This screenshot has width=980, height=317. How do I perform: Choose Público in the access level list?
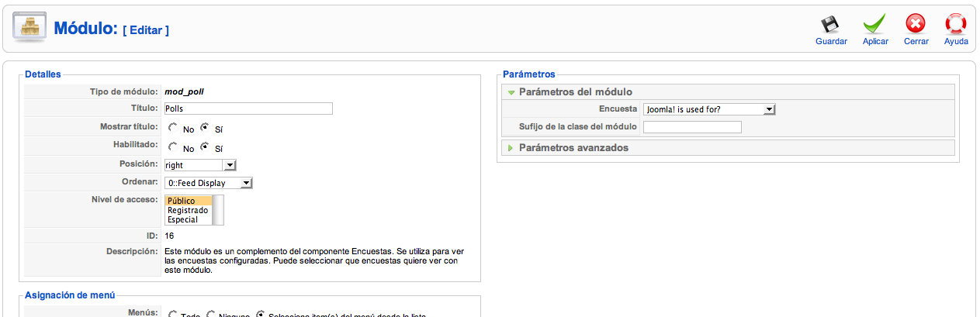182,201
